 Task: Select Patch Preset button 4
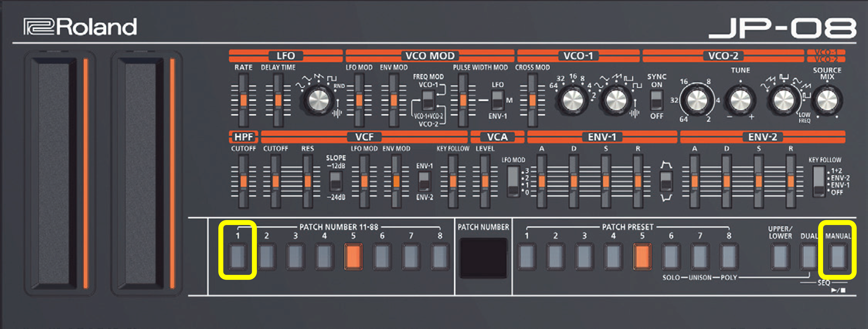click(613, 257)
